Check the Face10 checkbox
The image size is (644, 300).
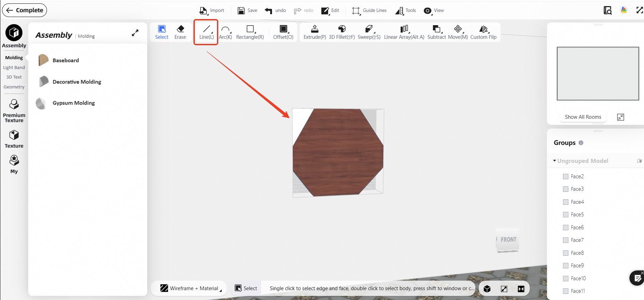(x=566, y=279)
